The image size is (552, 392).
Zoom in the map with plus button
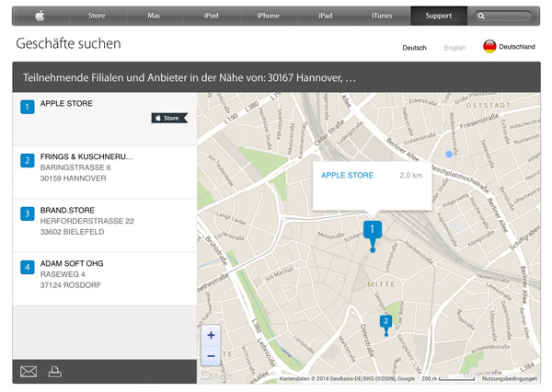coord(211,335)
